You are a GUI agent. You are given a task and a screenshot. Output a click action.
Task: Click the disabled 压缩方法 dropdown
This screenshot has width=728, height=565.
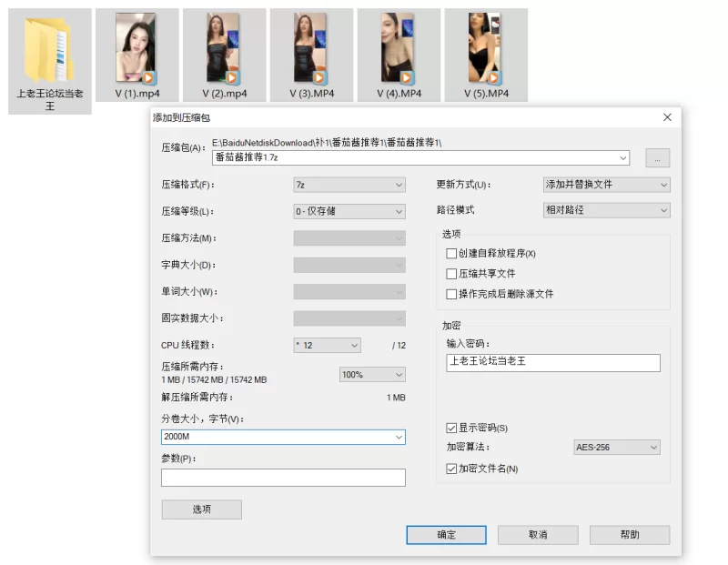[349, 238]
